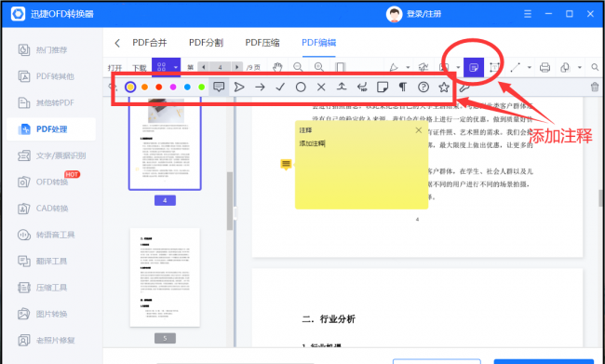Click the trash delete icon in annotation bar
Viewport: 605px width, 364px height.
pos(595,87)
